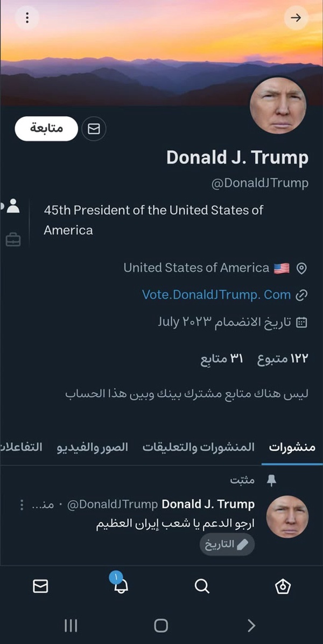Open the Vote.DonaldJTrump.Com link
323x644 pixels.
216,295
